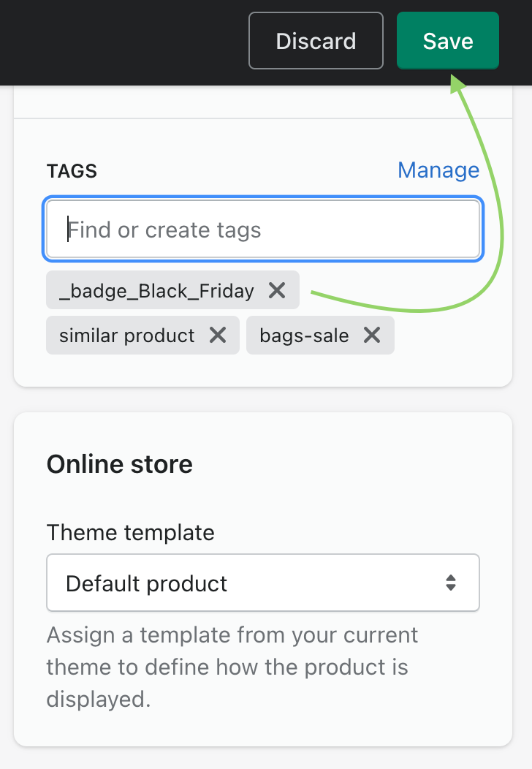Screen dimensions: 532x769
Task: Click the Online store heading
Action: [120, 464]
